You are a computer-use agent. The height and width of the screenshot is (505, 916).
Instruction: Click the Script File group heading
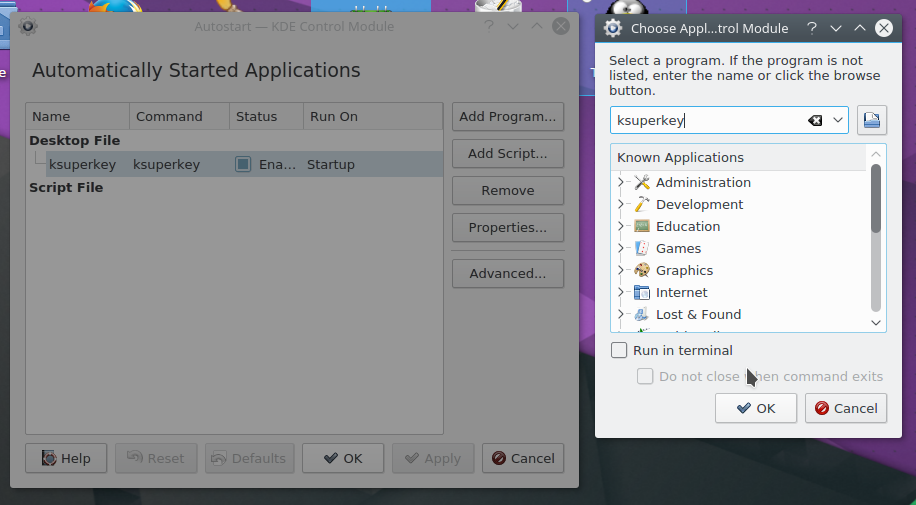(x=66, y=188)
